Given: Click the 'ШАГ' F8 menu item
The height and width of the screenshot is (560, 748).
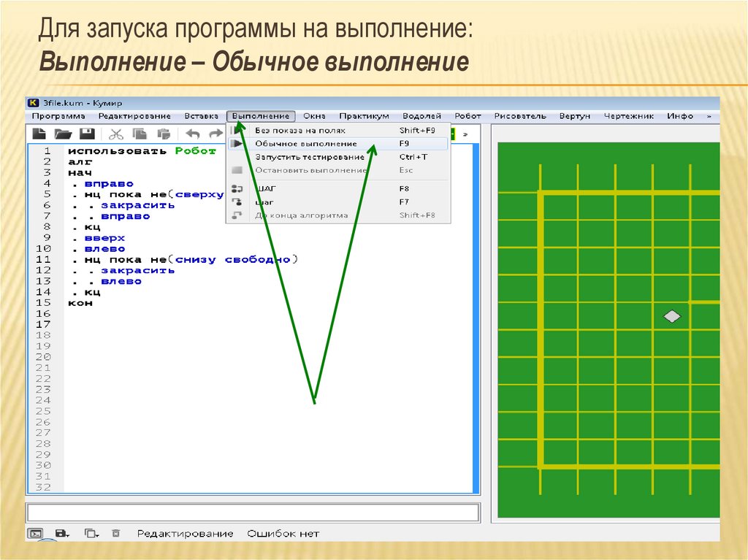Looking at the screenshot, I should [x=266, y=188].
